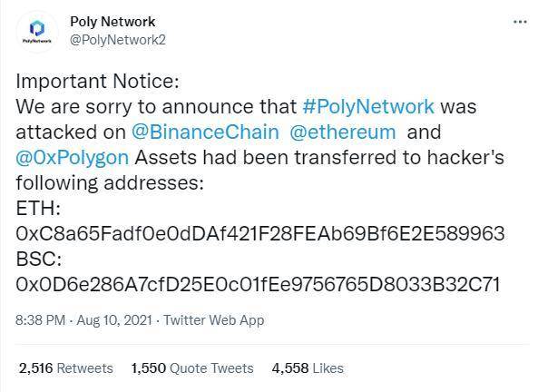
Task: Click the ETH hacker address text
Action: (x=260, y=234)
